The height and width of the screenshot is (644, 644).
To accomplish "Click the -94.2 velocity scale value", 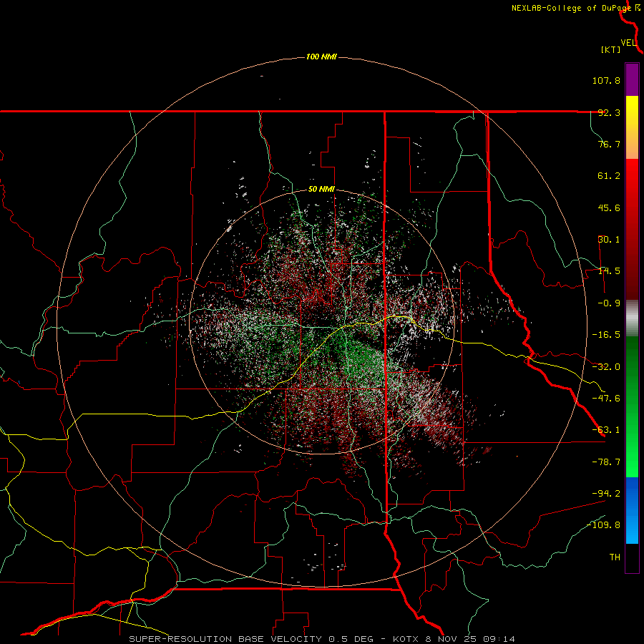I will (606, 493).
